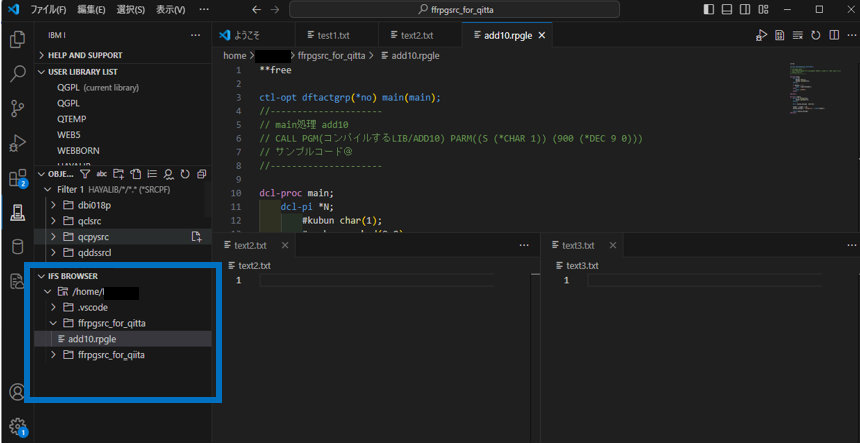Select the IBM i activity bar icon
The height and width of the screenshot is (444, 860).
[18, 214]
